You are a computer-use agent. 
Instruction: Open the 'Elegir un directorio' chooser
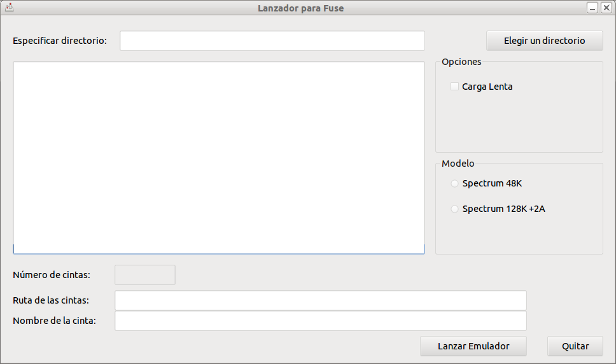pyautogui.click(x=545, y=41)
